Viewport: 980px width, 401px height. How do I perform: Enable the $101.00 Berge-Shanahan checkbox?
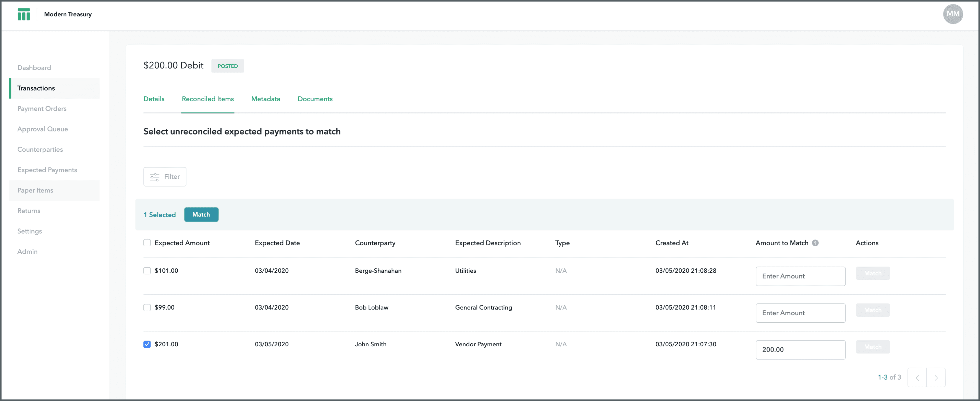pyautogui.click(x=147, y=270)
